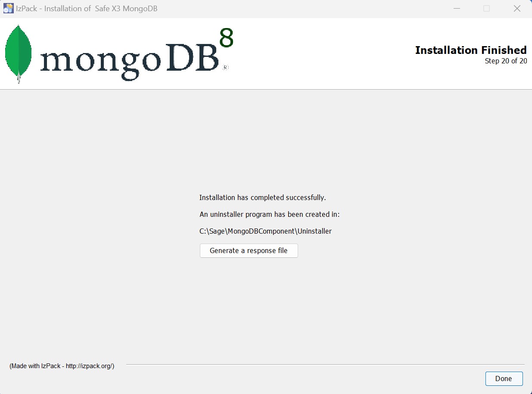
Task: Click the IzPack installer icon in title bar
Action: 8,9
